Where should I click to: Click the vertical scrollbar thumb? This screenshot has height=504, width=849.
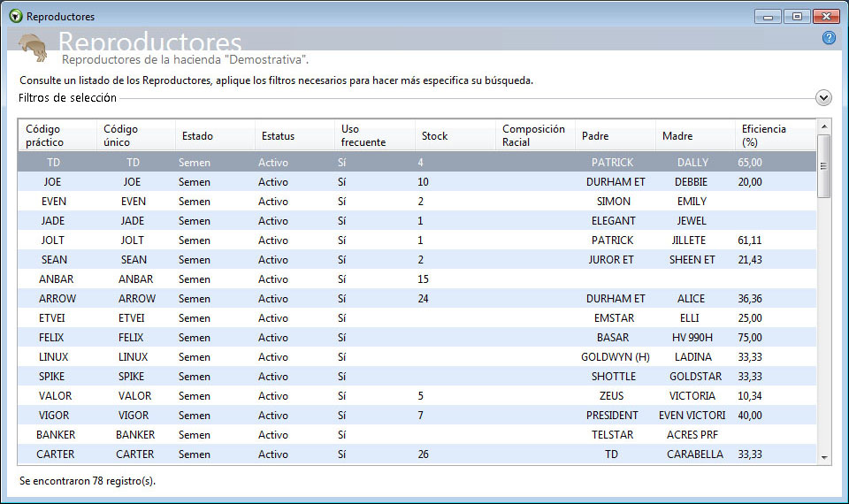coord(824,166)
